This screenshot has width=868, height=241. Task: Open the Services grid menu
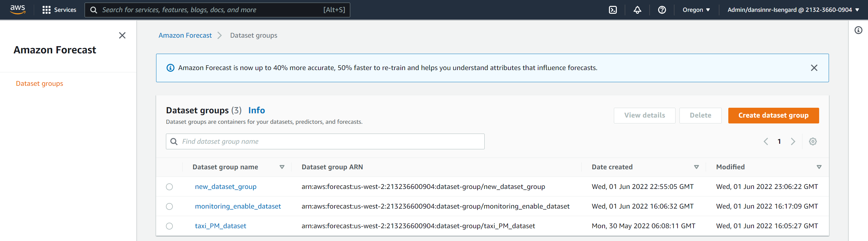click(59, 10)
